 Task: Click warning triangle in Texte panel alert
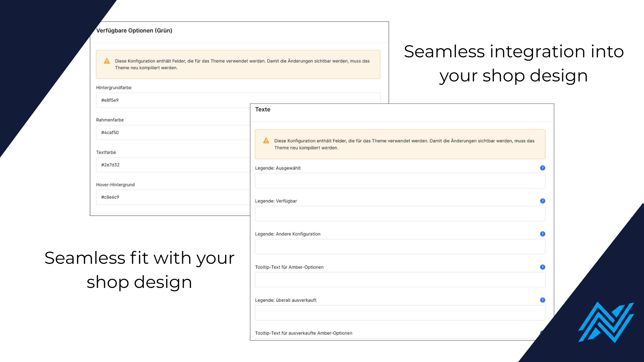coord(266,140)
